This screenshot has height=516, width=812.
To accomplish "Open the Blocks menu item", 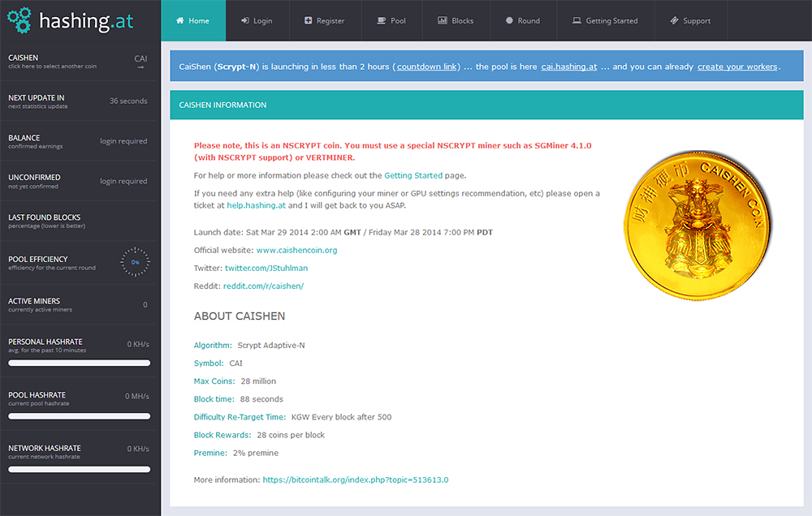I will point(456,21).
